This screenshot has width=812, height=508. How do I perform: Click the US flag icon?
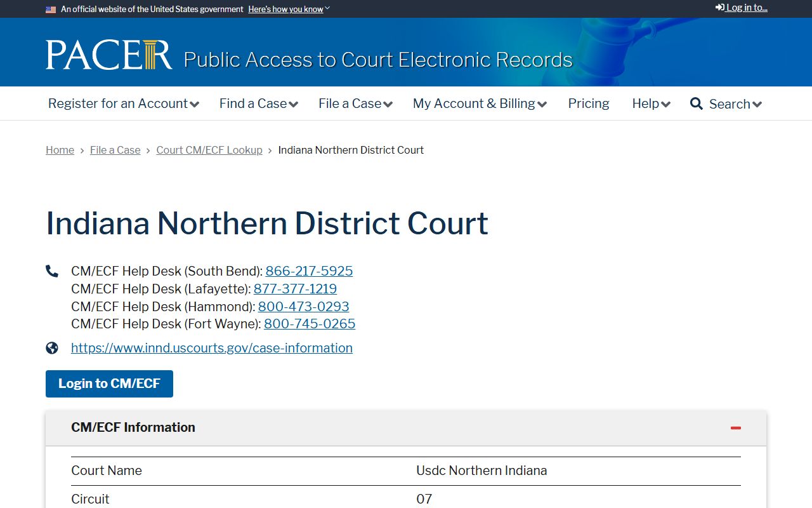tap(51, 10)
